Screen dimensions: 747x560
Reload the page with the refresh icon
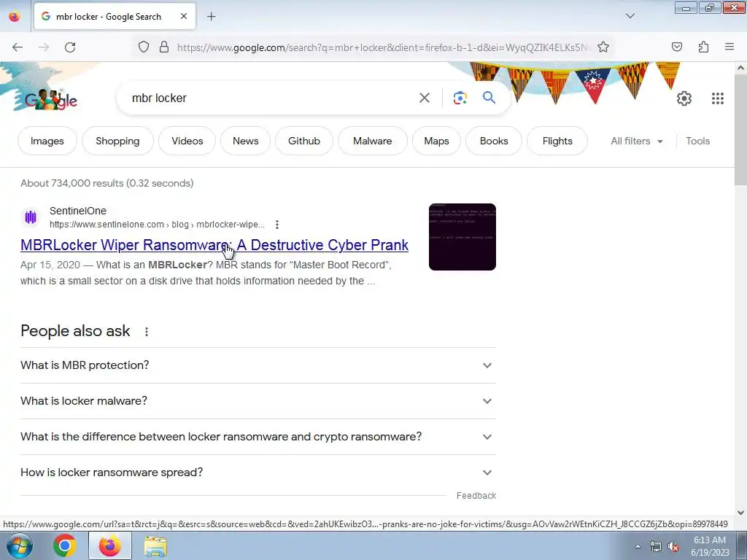click(70, 47)
